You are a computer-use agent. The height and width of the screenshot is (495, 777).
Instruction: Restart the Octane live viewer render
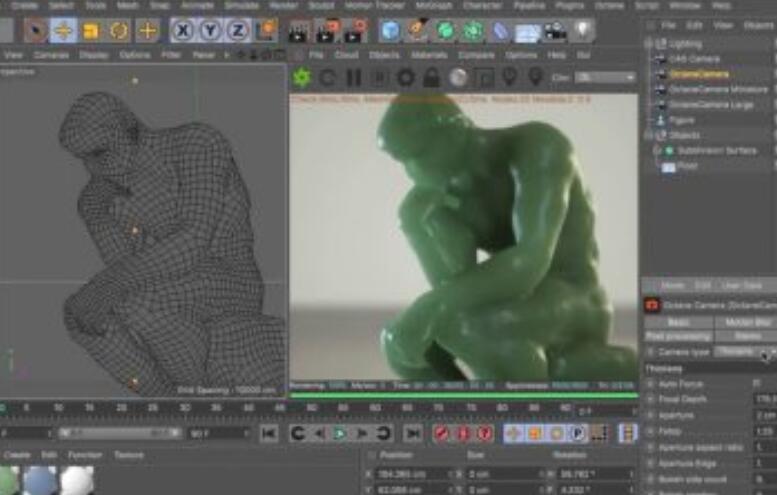tap(327, 78)
